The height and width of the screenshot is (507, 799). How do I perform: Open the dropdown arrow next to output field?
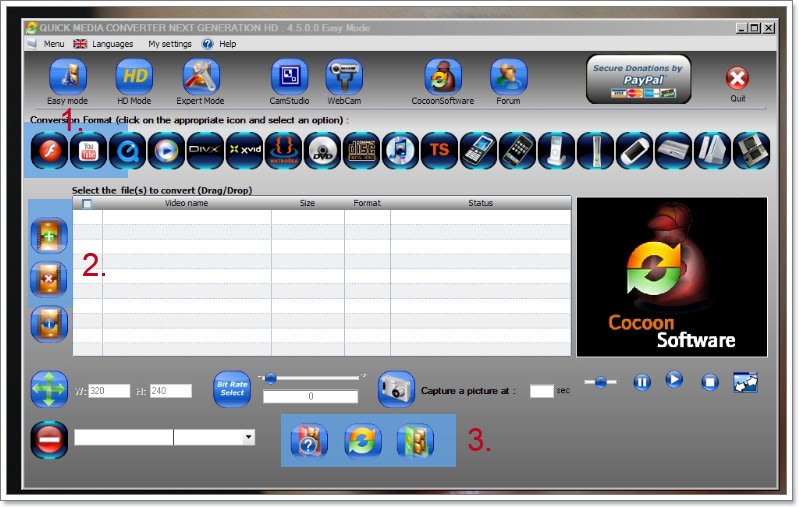click(248, 437)
